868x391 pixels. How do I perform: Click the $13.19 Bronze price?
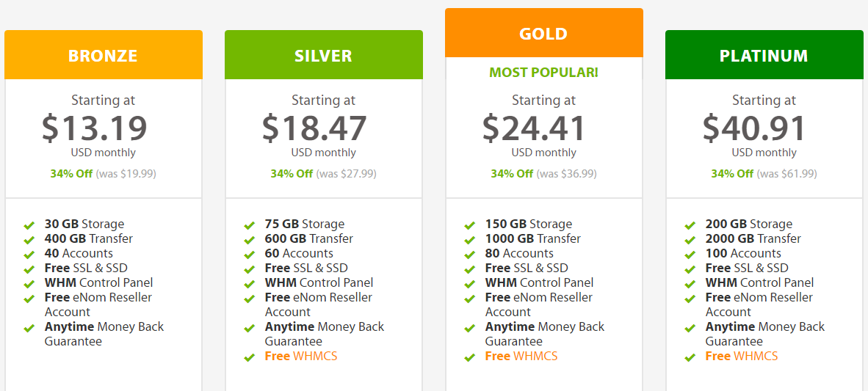click(95, 128)
